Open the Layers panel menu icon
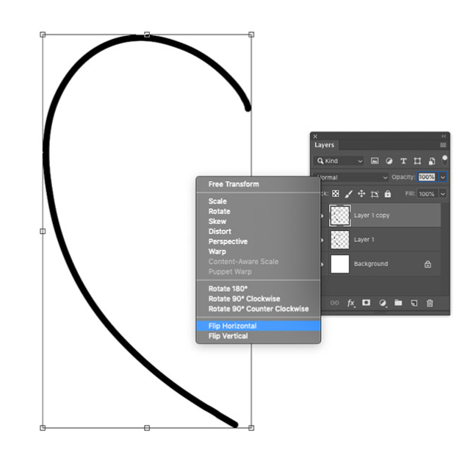Image resolution: width=476 pixels, height=458 pixels. 443,145
